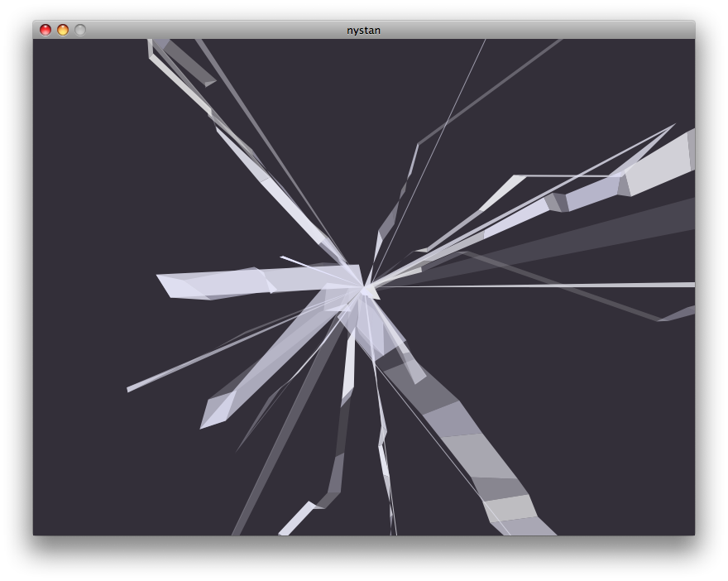
Task: Click the nystan window title text
Action: coord(363,31)
